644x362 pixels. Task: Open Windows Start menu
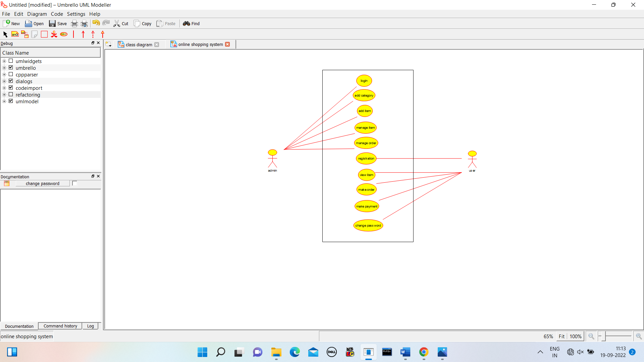202,352
